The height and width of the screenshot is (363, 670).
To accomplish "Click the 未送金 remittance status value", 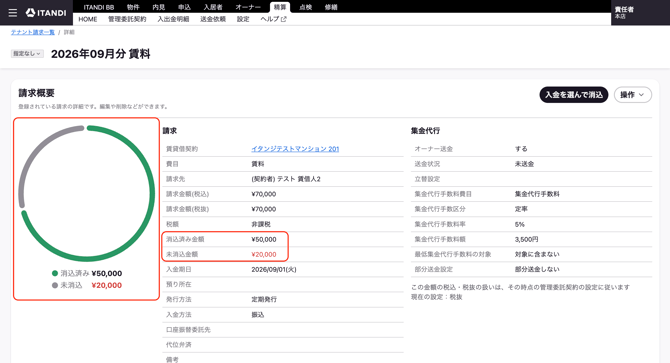I will [524, 164].
